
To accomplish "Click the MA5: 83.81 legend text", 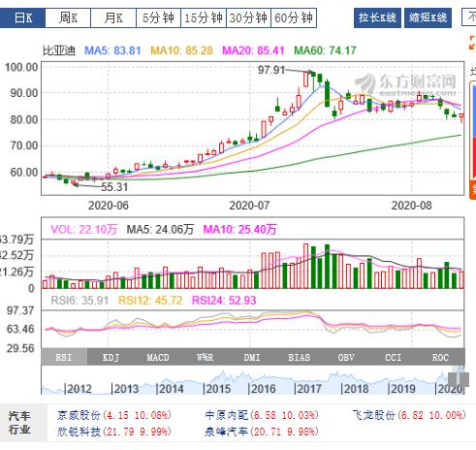I will [112, 50].
